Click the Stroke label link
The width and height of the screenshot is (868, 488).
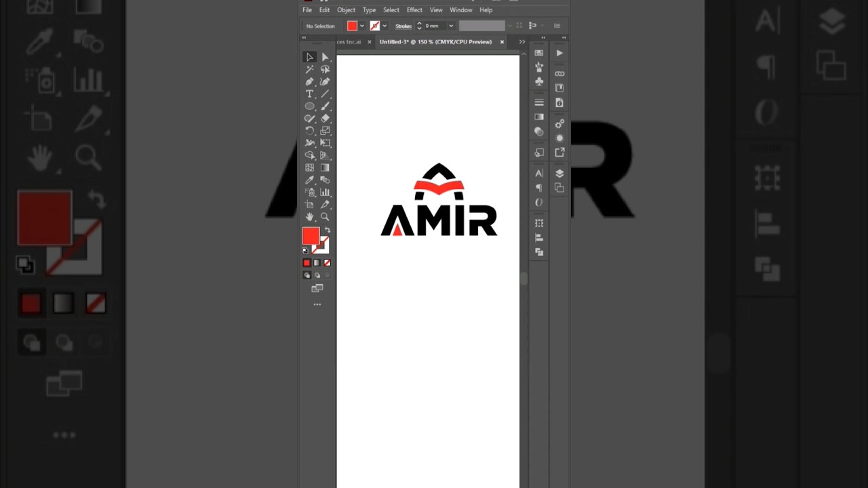pyautogui.click(x=403, y=26)
